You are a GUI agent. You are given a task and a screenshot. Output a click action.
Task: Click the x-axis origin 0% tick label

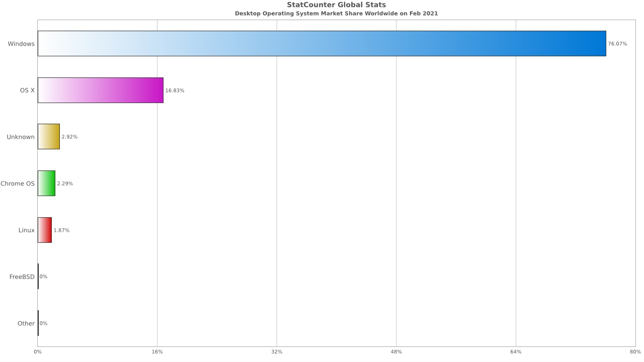tap(38, 351)
